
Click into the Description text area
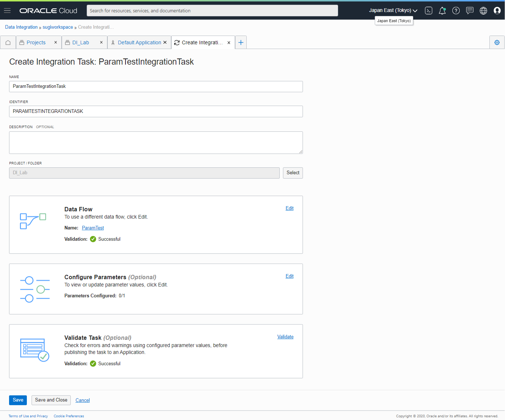pyautogui.click(x=156, y=143)
